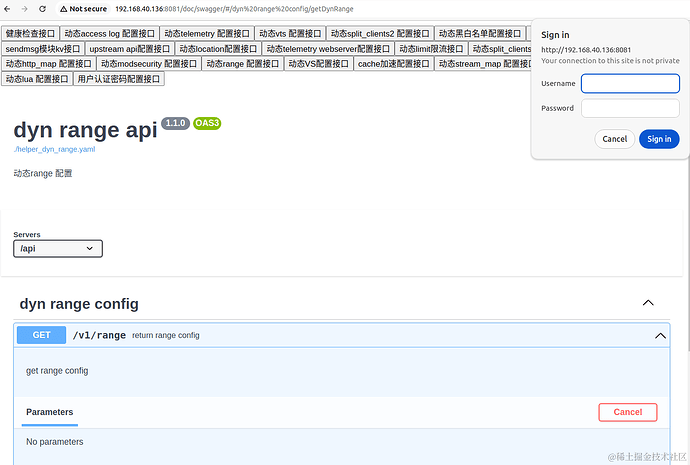
Task: Click the browser forward arrow
Action: [25, 9]
